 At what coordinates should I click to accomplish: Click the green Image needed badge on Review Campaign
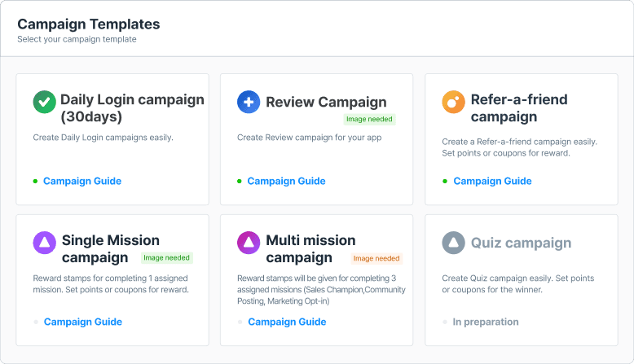tap(369, 119)
